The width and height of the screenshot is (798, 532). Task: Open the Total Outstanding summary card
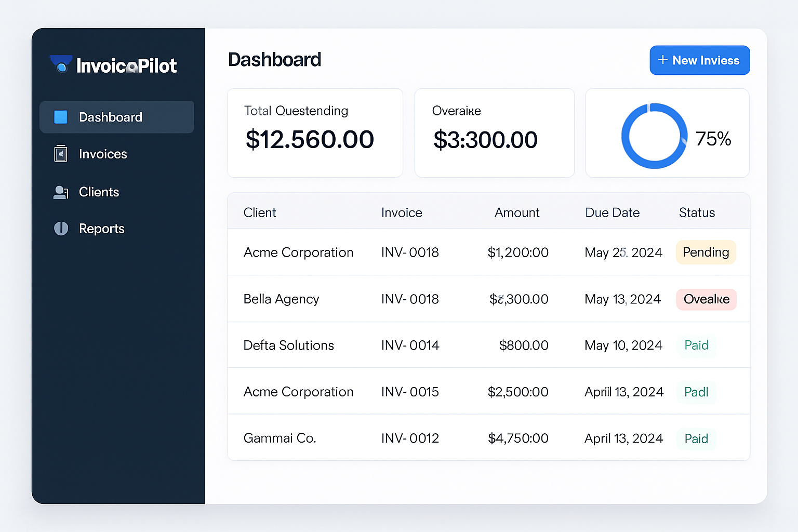point(315,132)
